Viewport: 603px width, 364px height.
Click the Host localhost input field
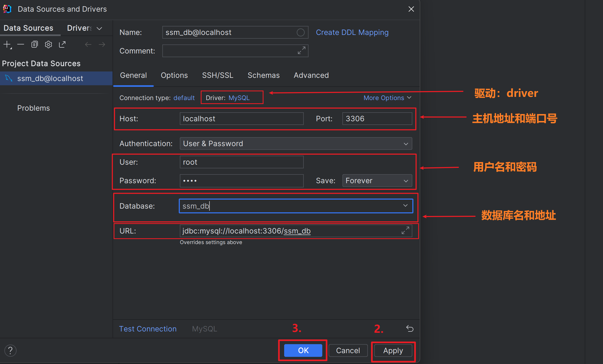pyautogui.click(x=241, y=119)
